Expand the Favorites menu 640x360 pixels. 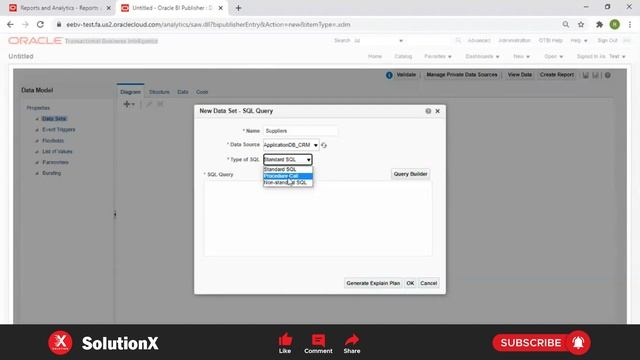(x=438, y=56)
